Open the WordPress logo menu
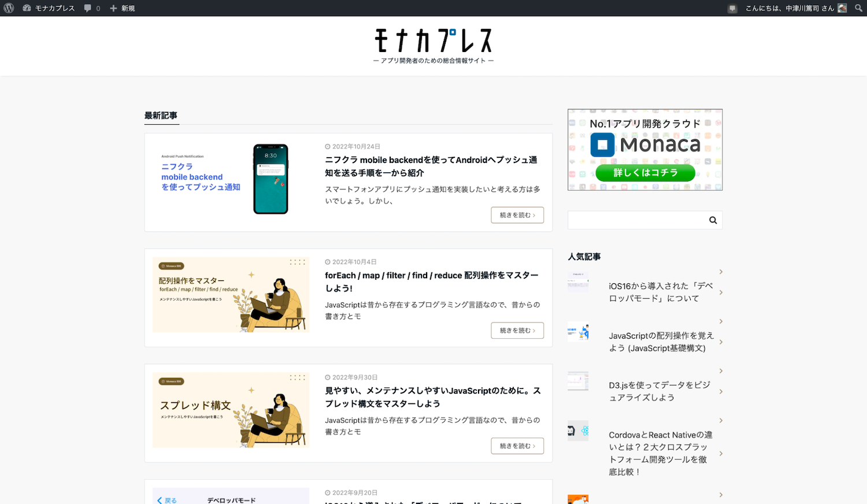 9,8
